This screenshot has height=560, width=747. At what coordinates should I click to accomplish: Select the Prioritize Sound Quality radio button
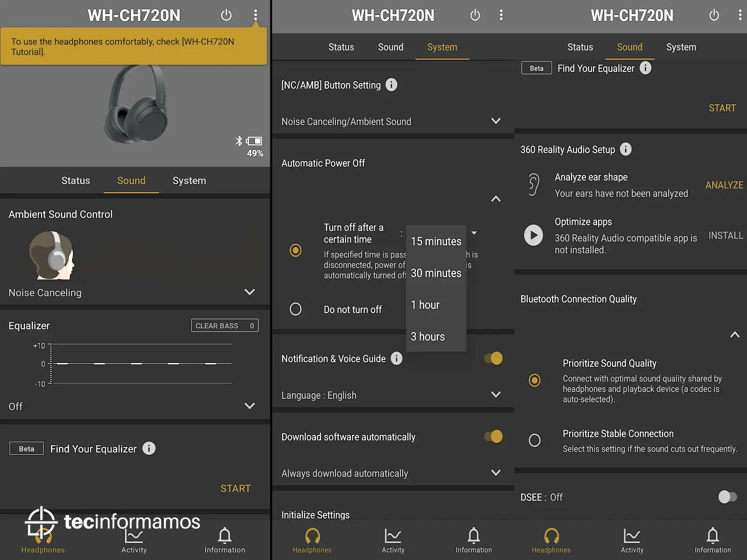click(535, 380)
